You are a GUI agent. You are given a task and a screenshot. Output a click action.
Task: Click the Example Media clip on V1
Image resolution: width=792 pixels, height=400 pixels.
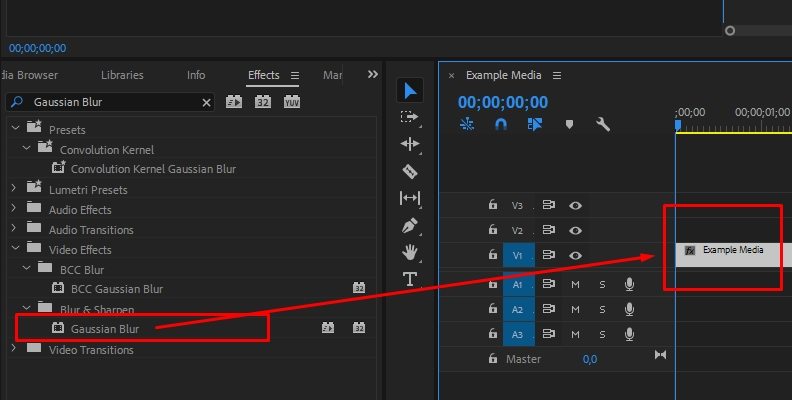733,255
